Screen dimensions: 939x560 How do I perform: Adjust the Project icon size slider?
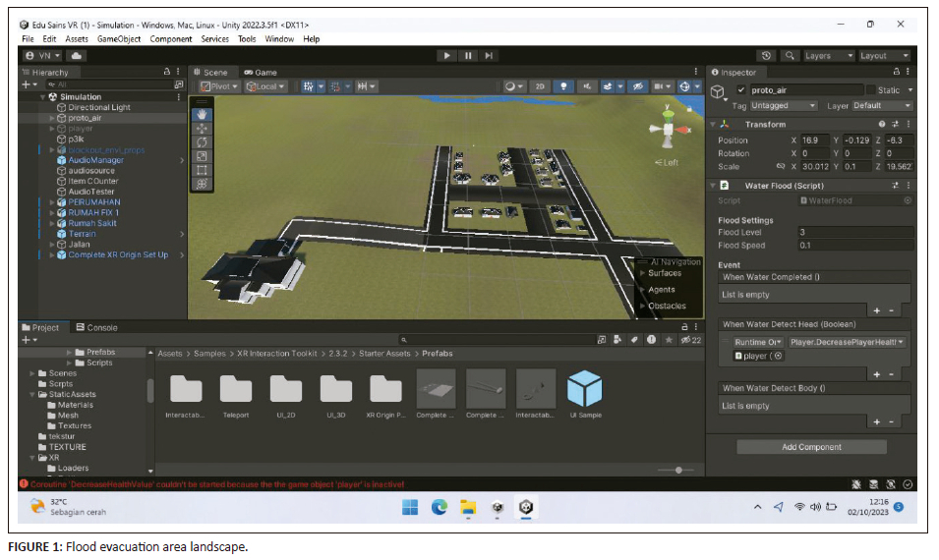676,471
